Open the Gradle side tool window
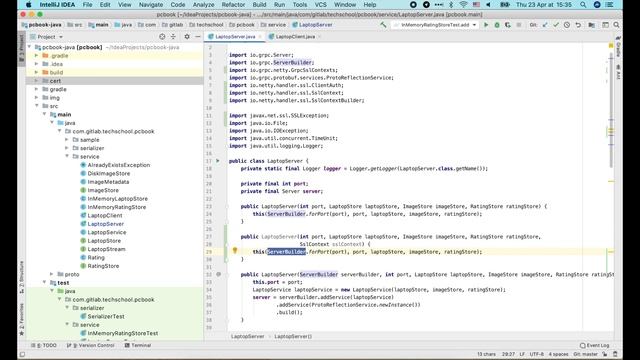 (618, 47)
